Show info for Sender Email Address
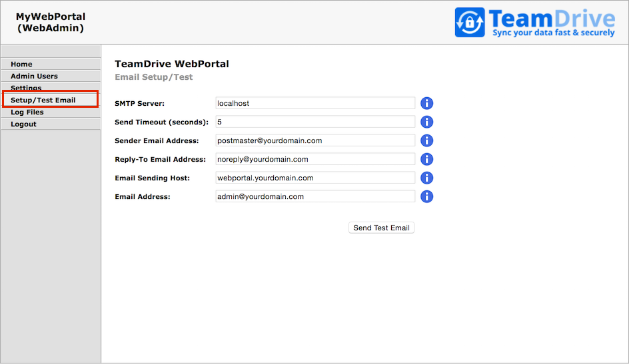The height and width of the screenshot is (364, 629). pyautogui.click(x=427, y=140)
